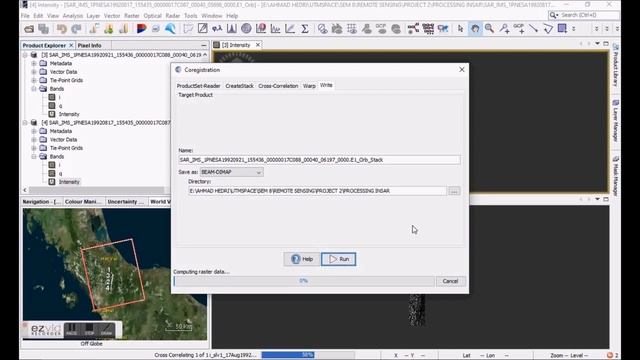
Task: Click the directory browse ellipsis button
Action: click(454, 191)
